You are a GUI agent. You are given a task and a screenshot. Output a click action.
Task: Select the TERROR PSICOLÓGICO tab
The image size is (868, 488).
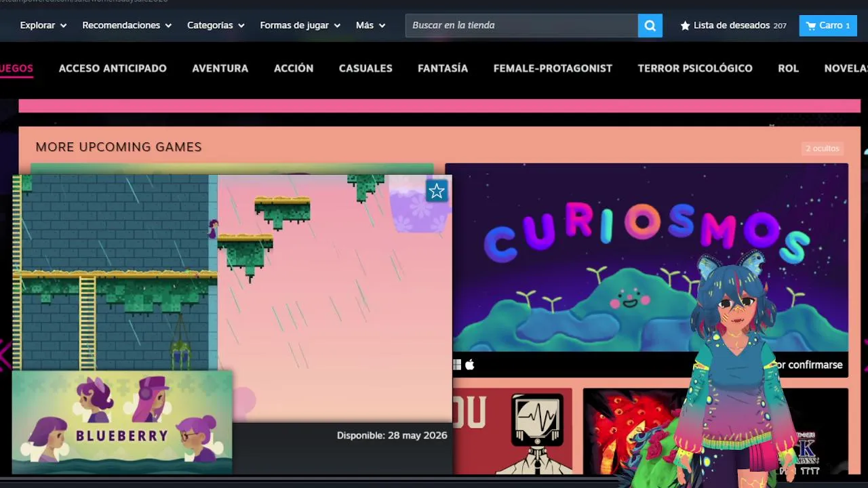(695, 68)
